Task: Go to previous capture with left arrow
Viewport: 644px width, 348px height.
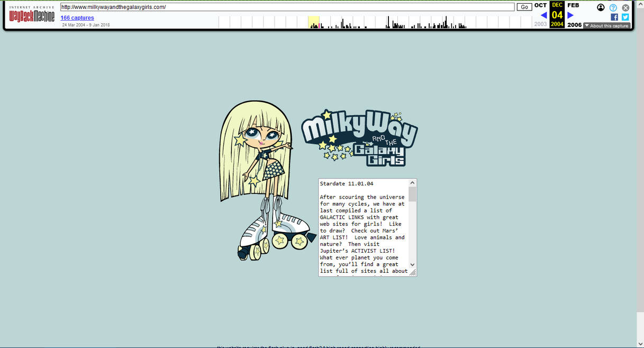Action: click(x=543, y=15)
